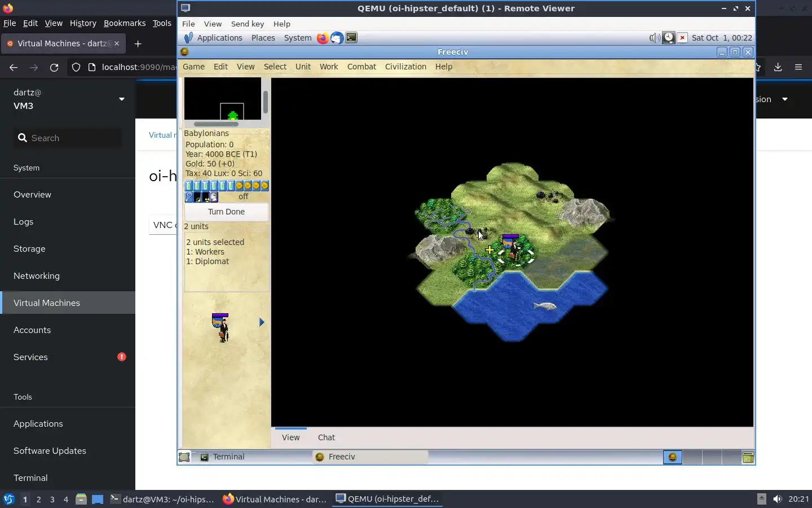812x508 pixels.
Task: Click the nuclear winter indicator icon in Freeciv
Action: tap(206, 197)
